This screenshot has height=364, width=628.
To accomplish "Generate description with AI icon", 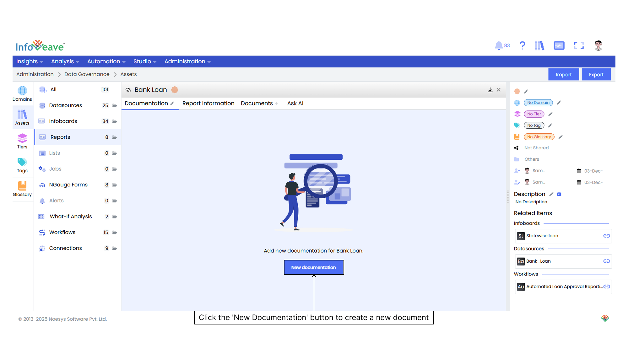I will [x=559, y=194].
